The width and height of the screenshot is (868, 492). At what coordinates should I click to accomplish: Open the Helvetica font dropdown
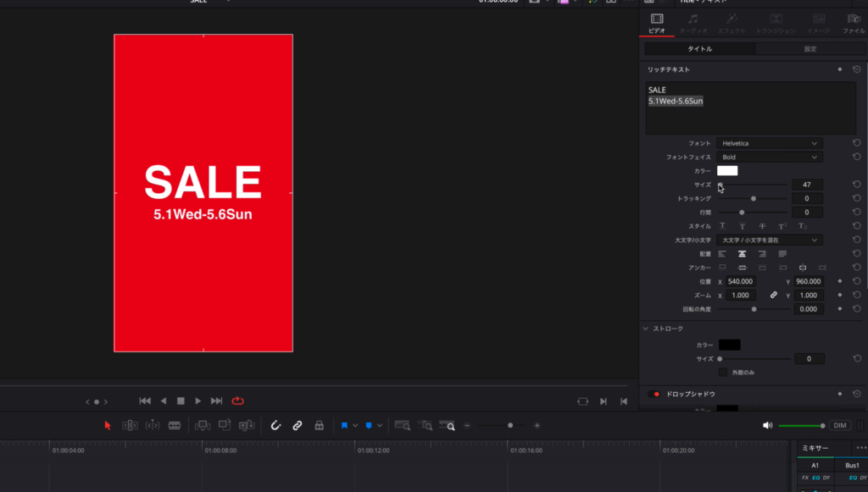770,143
